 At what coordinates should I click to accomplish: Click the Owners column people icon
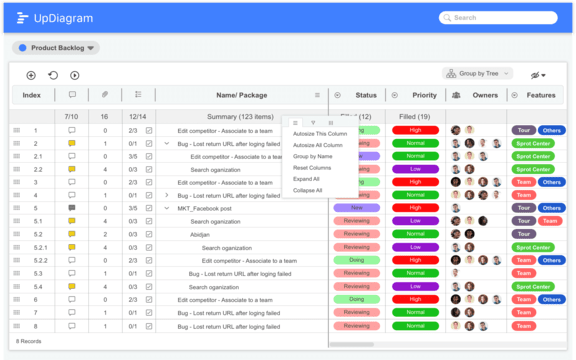(x=456, y=95)
